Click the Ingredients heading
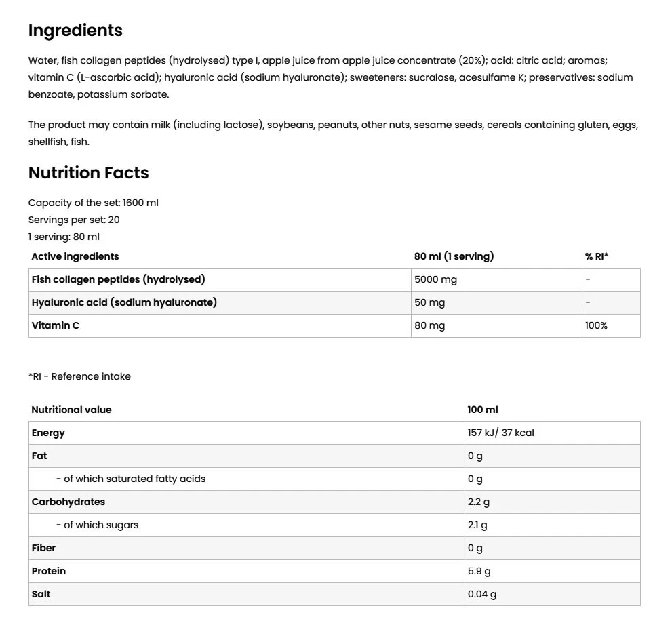Image resolution: width=672 pixels, height=636 pixels. pos(75,31)
